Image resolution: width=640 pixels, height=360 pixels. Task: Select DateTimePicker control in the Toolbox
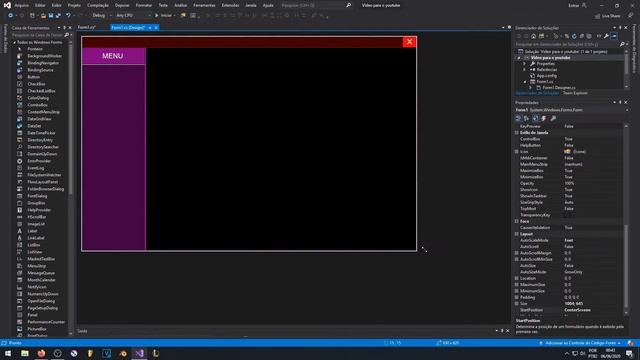pyautogui.click(x=41, y=133)
